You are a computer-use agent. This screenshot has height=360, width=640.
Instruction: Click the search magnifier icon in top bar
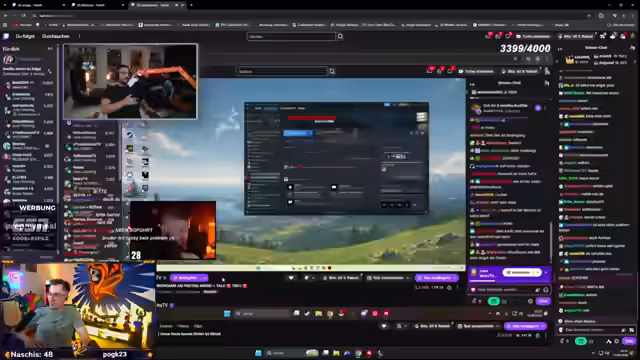pos(340,37)
